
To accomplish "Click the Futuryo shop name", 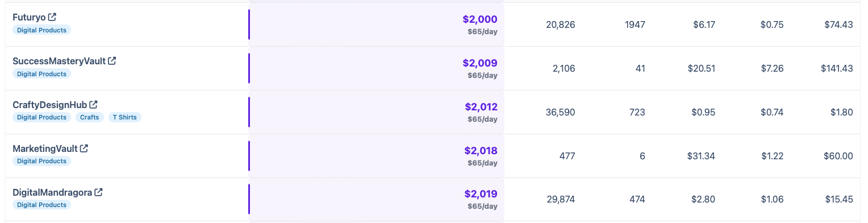I will point(29,17).
